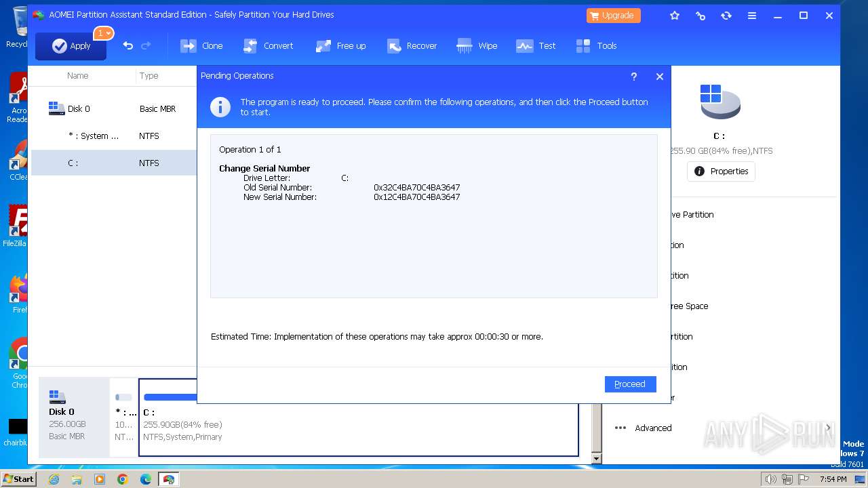This screenshot has height=488, width=868.
Task: Click the refresh icon in title bar
Action: coord(726,15)
